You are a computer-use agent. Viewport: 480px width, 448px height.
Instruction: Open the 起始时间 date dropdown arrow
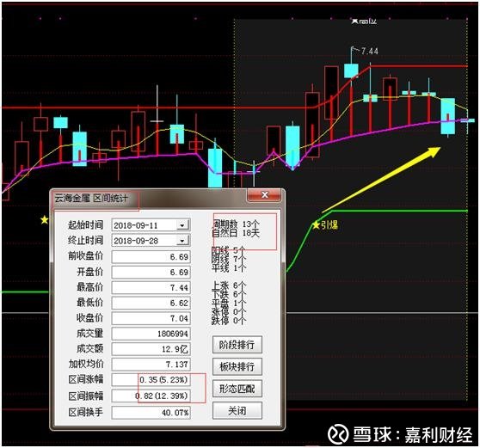[x=182, y=225]
